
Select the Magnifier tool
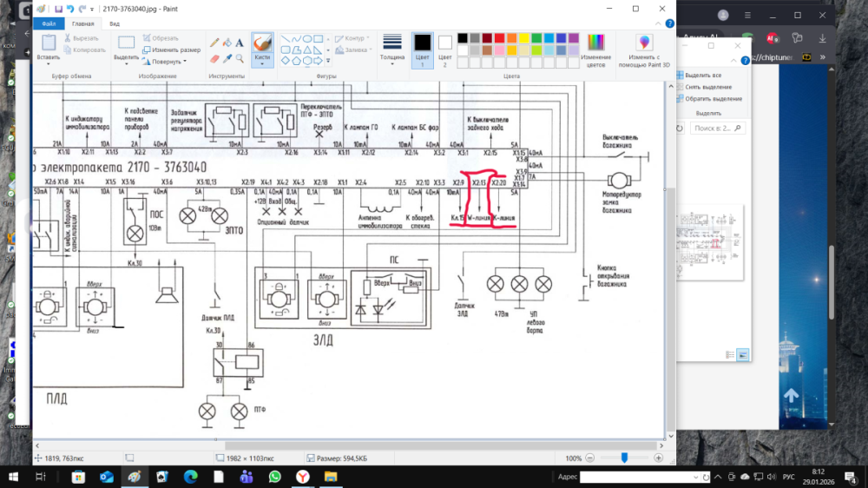(240, 58)
